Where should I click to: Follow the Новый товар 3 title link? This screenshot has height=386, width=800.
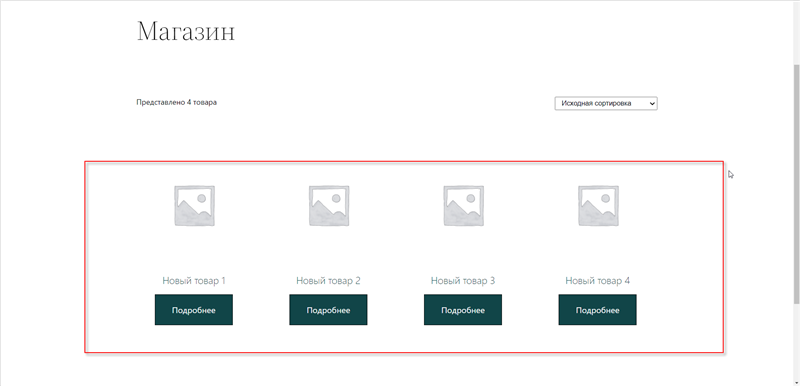[463, 280]
